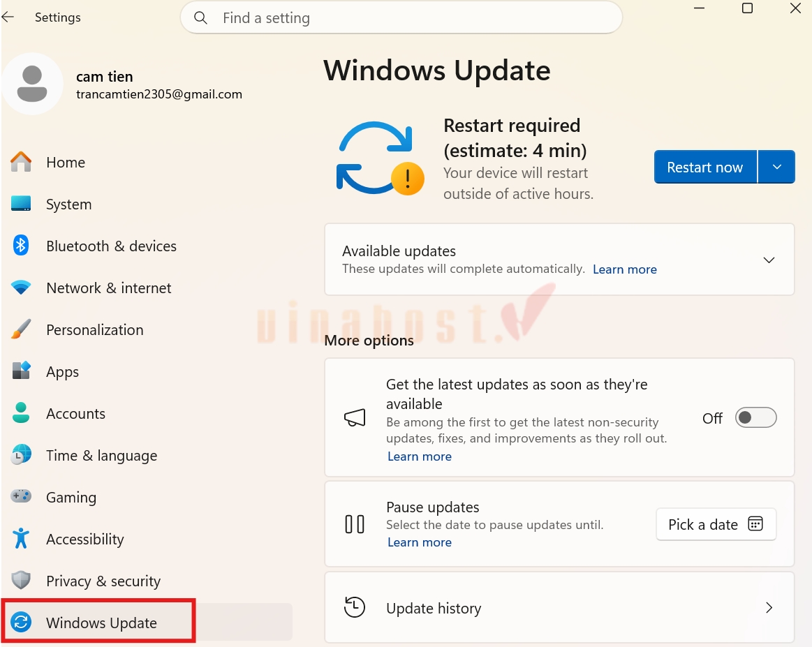The height and width of the screenshot is (647, 812).
Task: Click the Find a setting search box
Action: pyautogui.click(x=401, y=17)
